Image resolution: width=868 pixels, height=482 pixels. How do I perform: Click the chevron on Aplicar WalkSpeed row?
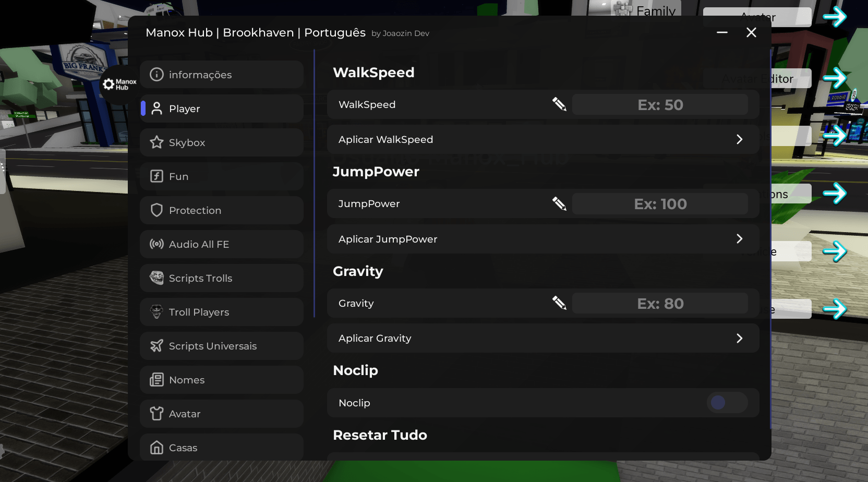pyautogui.click(x=739, y=139)
